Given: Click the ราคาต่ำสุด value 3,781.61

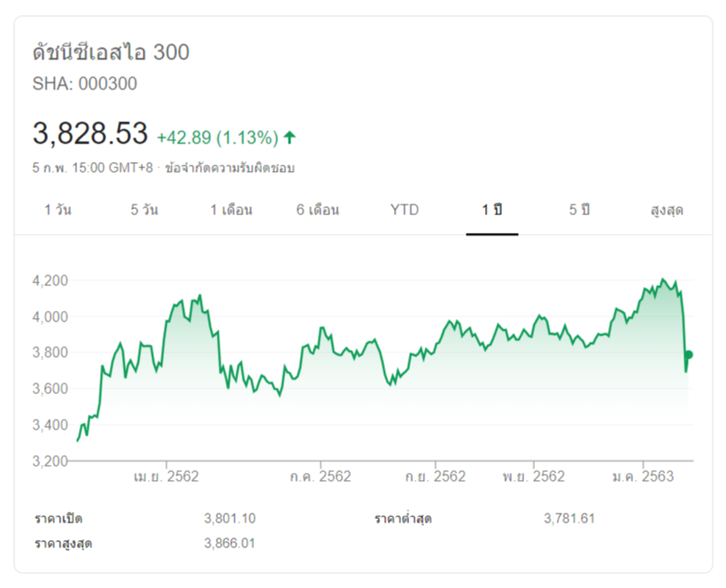Looking at the screenshot, I should tap(569, 518).
